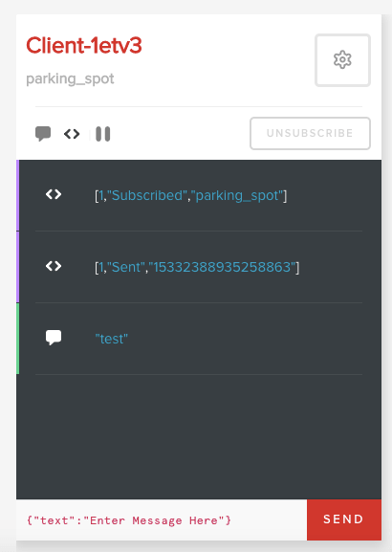
Task: Click "parking_spot" string in Subscribed entry
Action: coord(237,195)
